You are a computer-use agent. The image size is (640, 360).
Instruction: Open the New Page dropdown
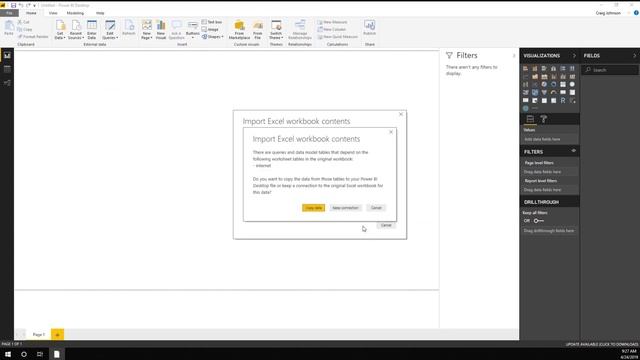pyautogui.click(x=147, y=29)
